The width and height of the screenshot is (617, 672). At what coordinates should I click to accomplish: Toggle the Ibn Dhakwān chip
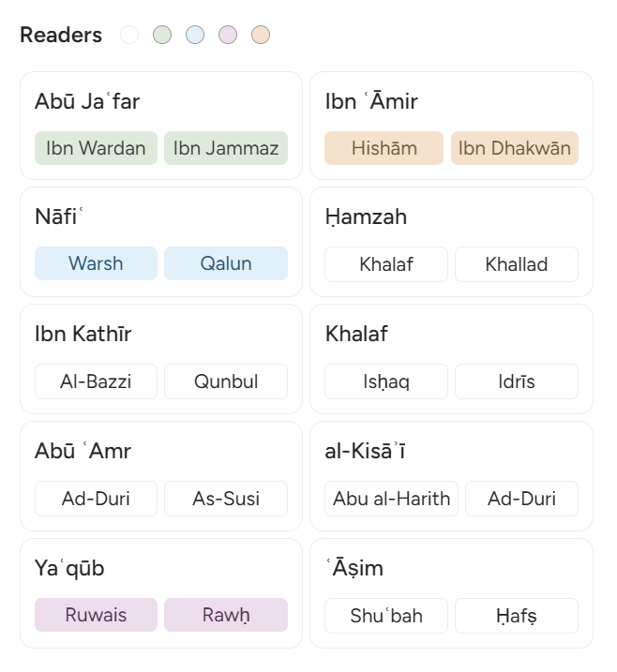point(515,148)
